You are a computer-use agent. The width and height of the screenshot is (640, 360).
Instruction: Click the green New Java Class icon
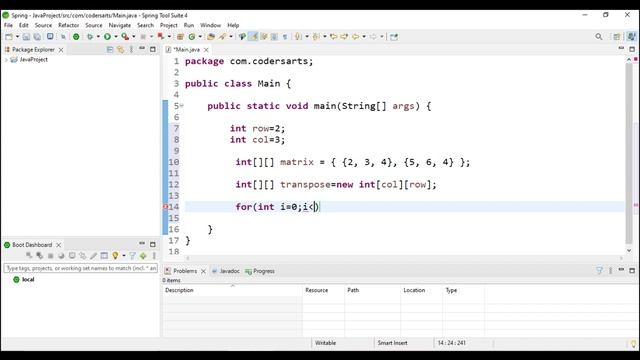coord(192,37)
